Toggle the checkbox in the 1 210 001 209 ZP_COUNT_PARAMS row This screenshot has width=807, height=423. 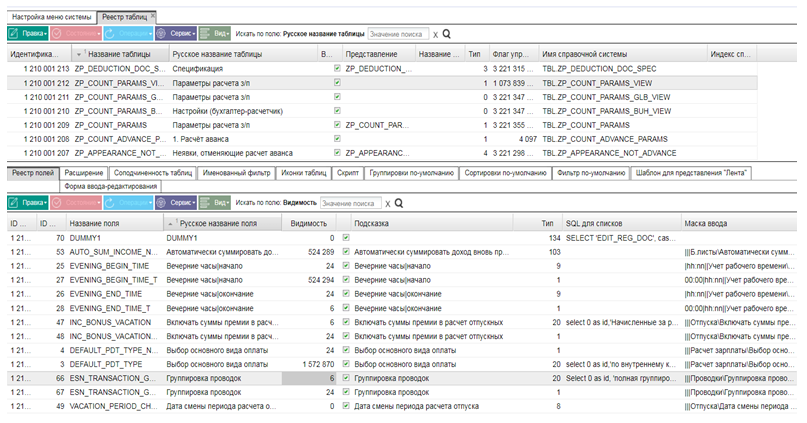coord(337,125)
